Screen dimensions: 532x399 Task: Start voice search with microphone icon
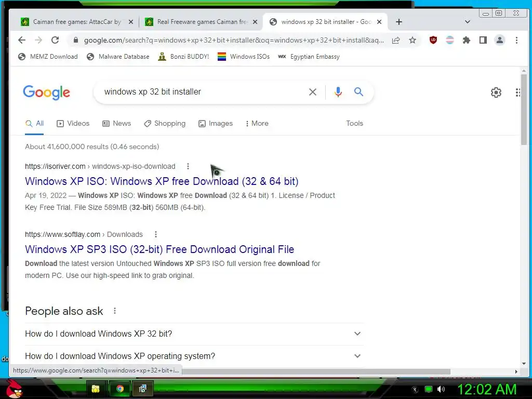coord(338,92)
